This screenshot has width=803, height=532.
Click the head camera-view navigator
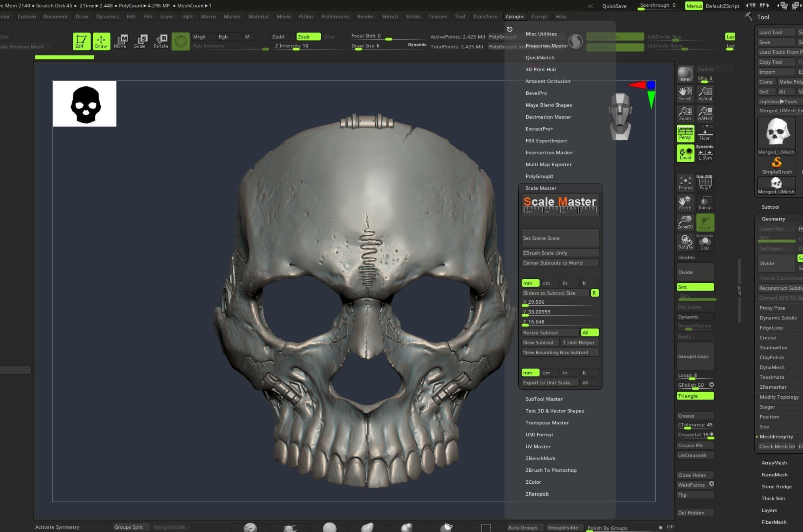pyautogui.click(x=620, y=116)
